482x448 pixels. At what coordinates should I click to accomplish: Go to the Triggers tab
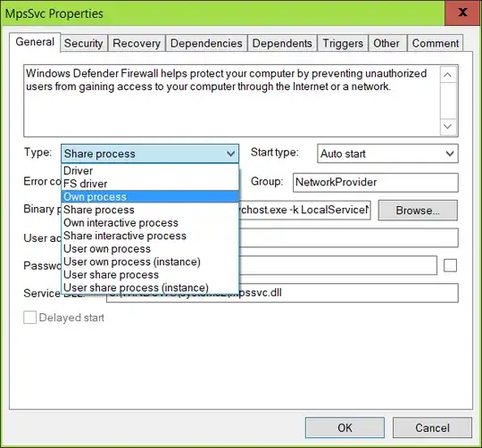pyautogui.click(x=343, y=44)
